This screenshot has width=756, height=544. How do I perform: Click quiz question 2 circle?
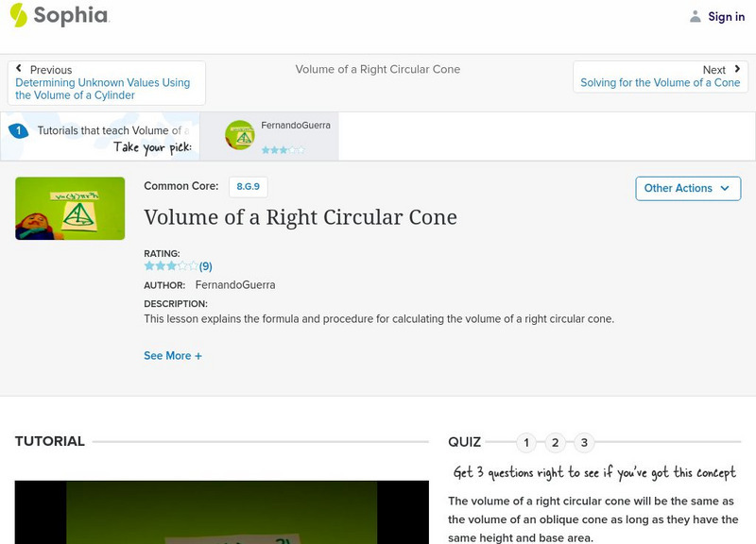[554, 440]
